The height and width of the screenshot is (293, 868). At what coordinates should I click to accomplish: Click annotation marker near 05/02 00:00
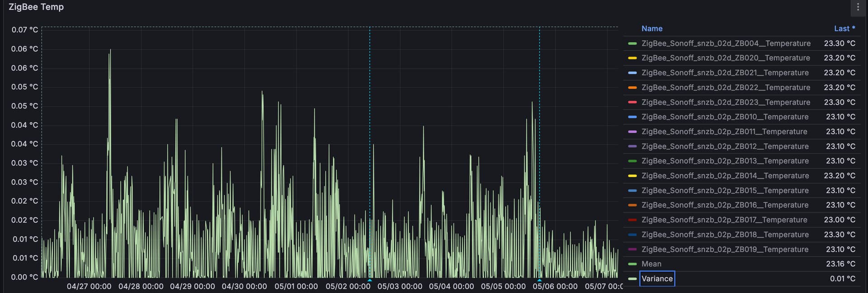point(370,280)
